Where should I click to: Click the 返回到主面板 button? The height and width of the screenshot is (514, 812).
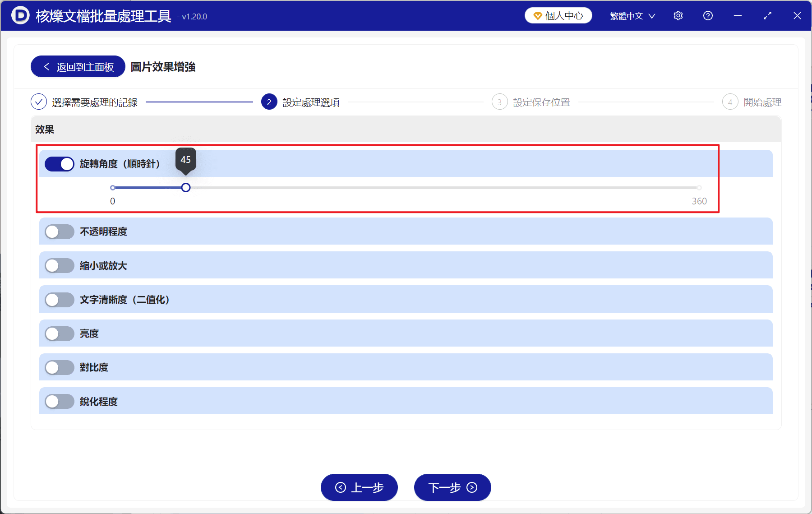point(77,66)
